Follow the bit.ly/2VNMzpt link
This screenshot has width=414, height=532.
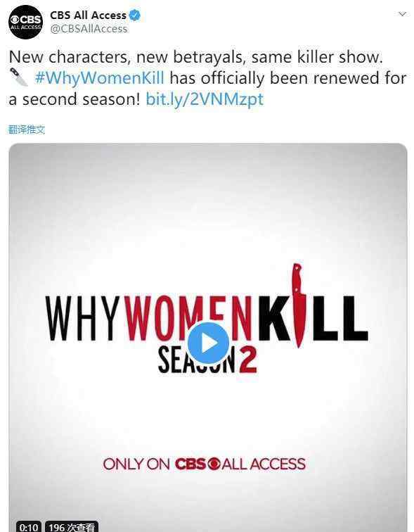tap(205, 99)
